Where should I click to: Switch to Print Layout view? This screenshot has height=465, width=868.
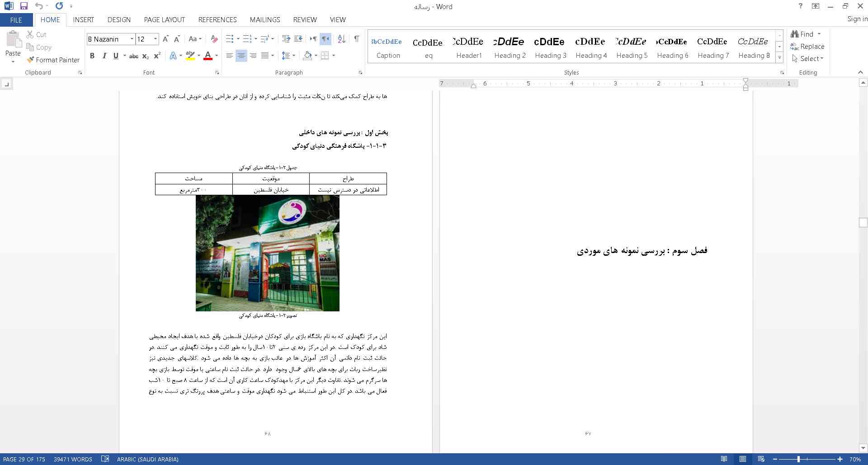click(742, 459)
